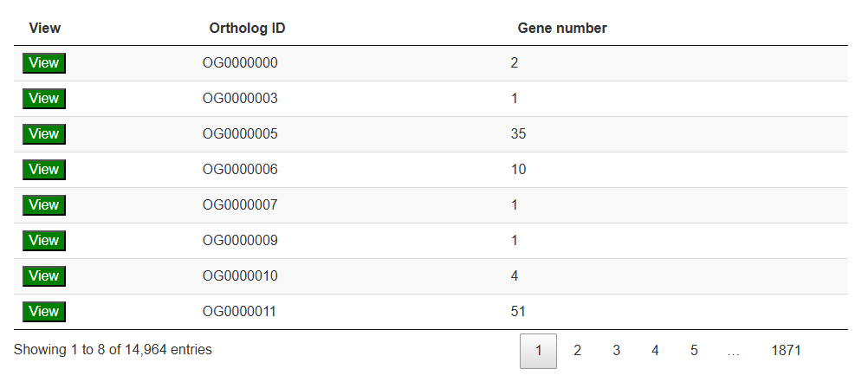View details of OG0000006
The width and height of the screenshot is (868, 382).
44,170
